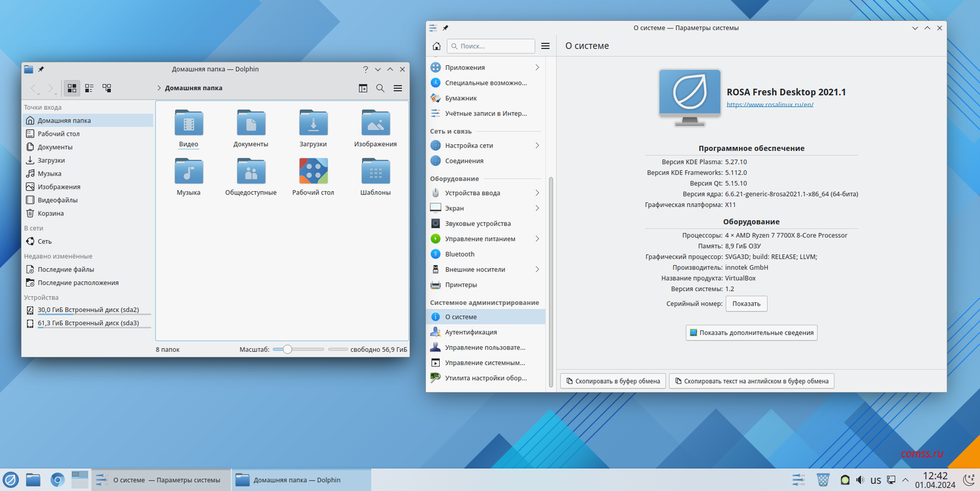Open the volume icon in system tray
The width and height of the screenshot is (980, 491).
click(x=860, y=480)
